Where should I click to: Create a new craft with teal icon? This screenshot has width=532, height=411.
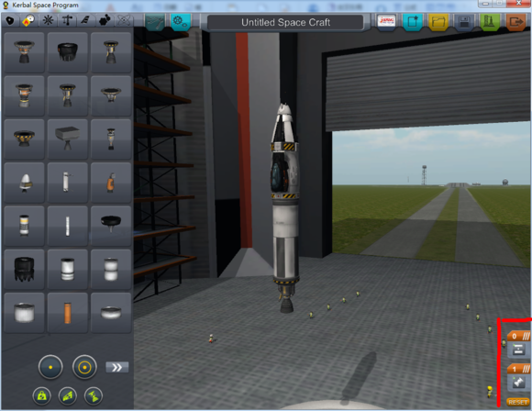pyautogui.click(x=413, y=22)
